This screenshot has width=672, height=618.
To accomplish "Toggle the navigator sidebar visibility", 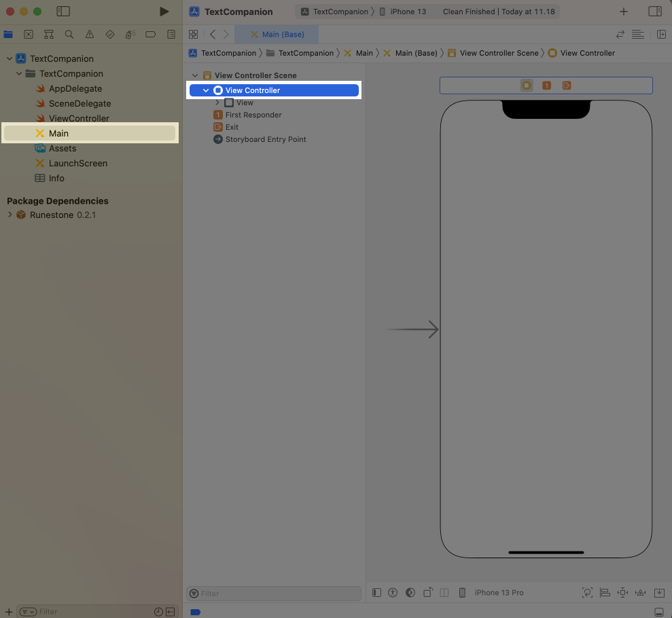I will [63, 12].
